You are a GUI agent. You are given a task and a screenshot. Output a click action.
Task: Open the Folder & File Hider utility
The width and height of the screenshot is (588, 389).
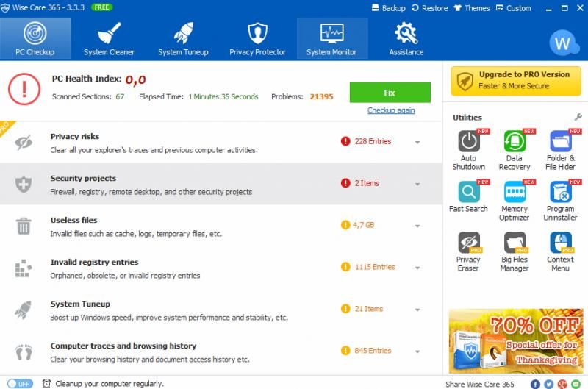560,143
